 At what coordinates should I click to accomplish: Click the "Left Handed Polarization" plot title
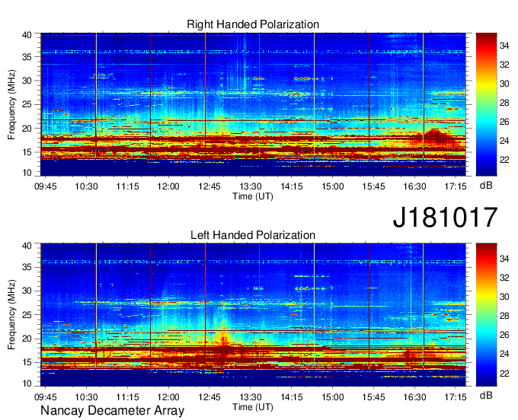[x=253, y=235]
